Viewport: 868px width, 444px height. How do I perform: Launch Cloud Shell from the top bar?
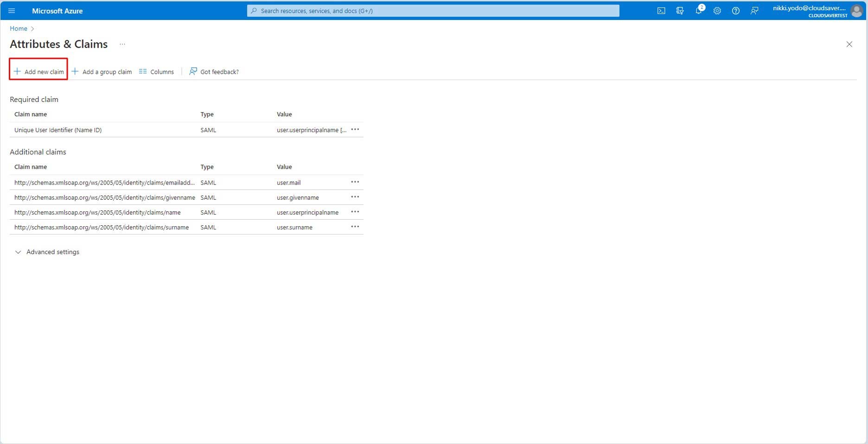tap(661, 11)
